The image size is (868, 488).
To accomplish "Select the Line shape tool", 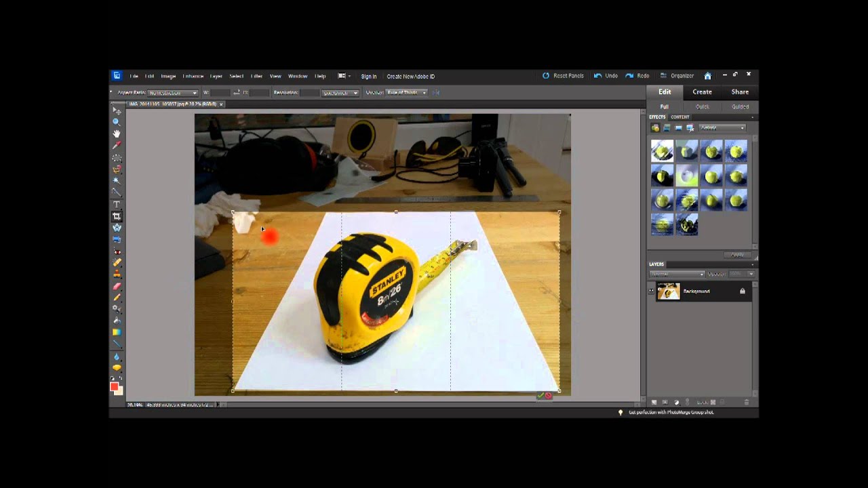I will coord(117,343).
